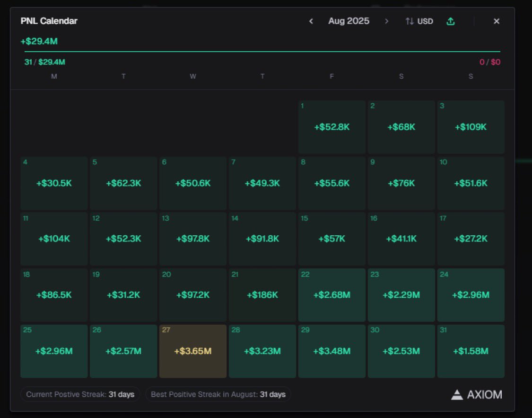
Task: Select August 12 cell showing +$52.3K
Action: (x=123, y=239)
